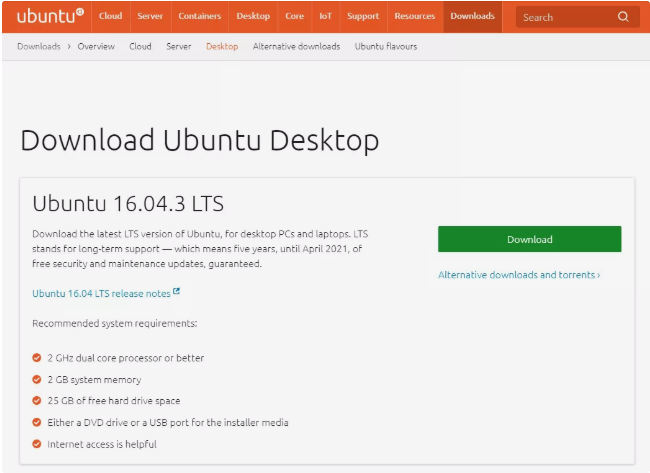The height and width of the screenshot is (473, 650).
Task: Open the Server menu in top navigation
Action: [150, 16]
